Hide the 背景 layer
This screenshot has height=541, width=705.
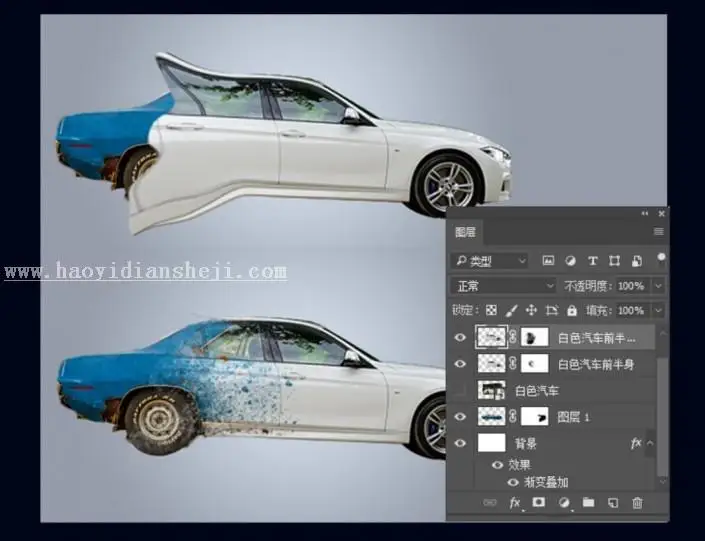[x=460, y=443]
